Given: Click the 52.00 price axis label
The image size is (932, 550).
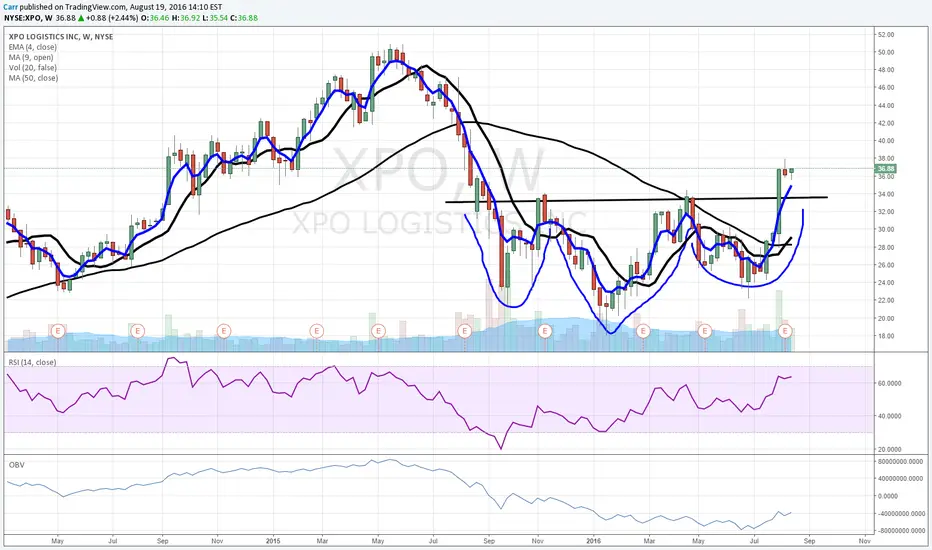Looking at the screenshot, I should point(886,34).
